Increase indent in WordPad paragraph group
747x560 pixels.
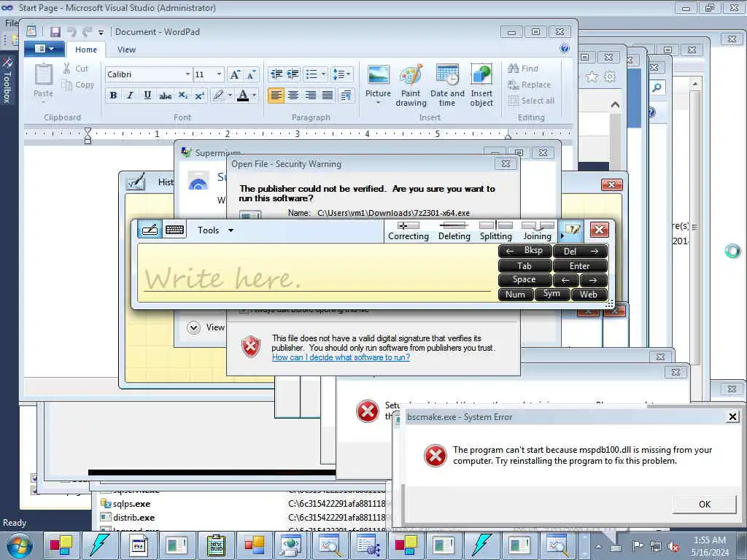(293, 74)
